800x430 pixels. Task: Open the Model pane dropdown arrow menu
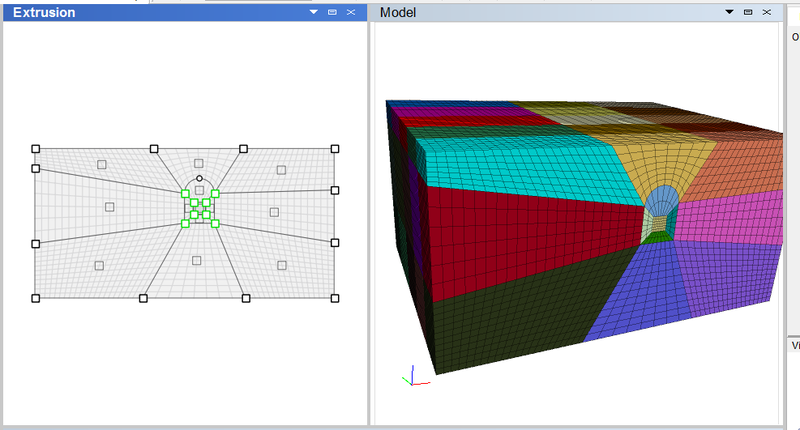coord(729,12)
